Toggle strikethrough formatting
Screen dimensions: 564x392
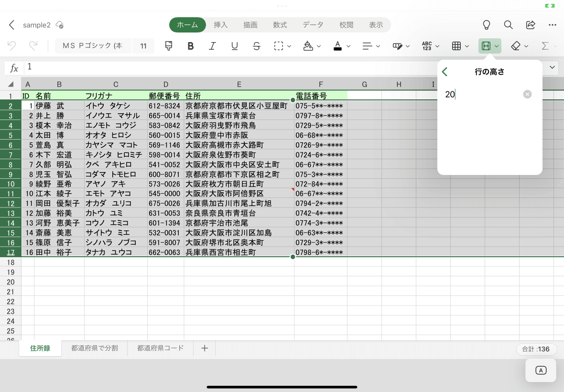tap(257, 46)
